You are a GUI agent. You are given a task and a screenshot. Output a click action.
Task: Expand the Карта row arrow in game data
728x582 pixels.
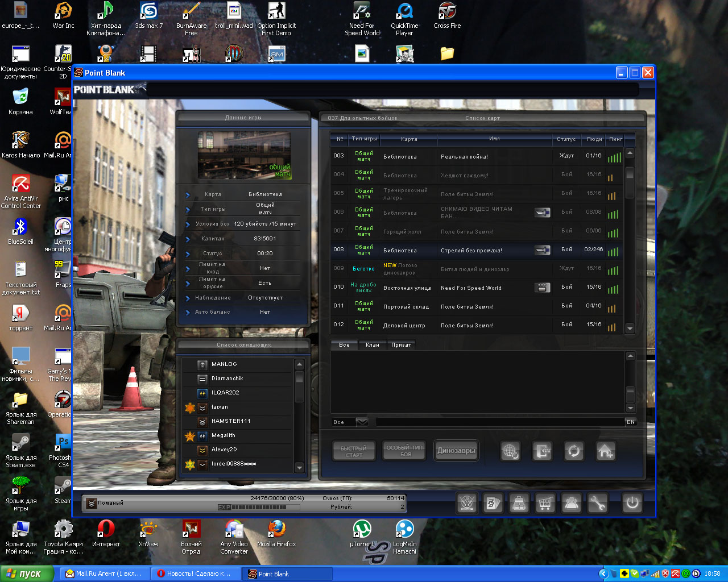188,195
